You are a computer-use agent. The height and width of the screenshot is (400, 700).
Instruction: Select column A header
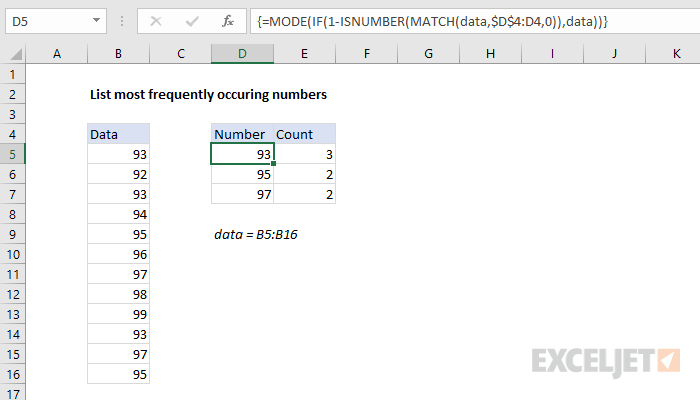click(57, 54)
